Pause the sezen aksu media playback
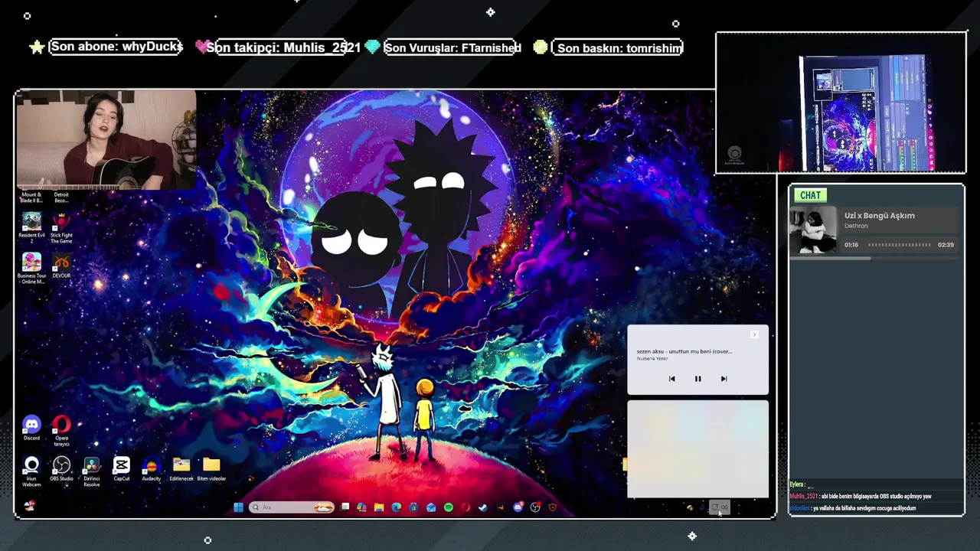 coord(697,379)
